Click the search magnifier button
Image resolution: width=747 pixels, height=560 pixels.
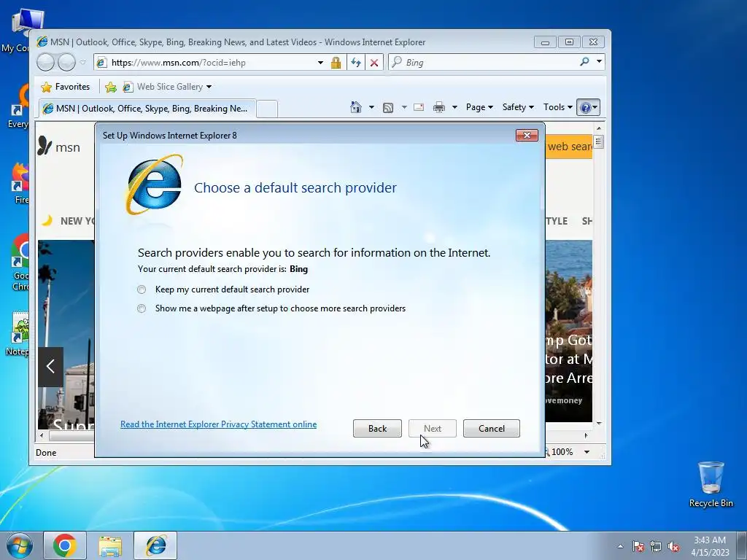tap(584, 62)
